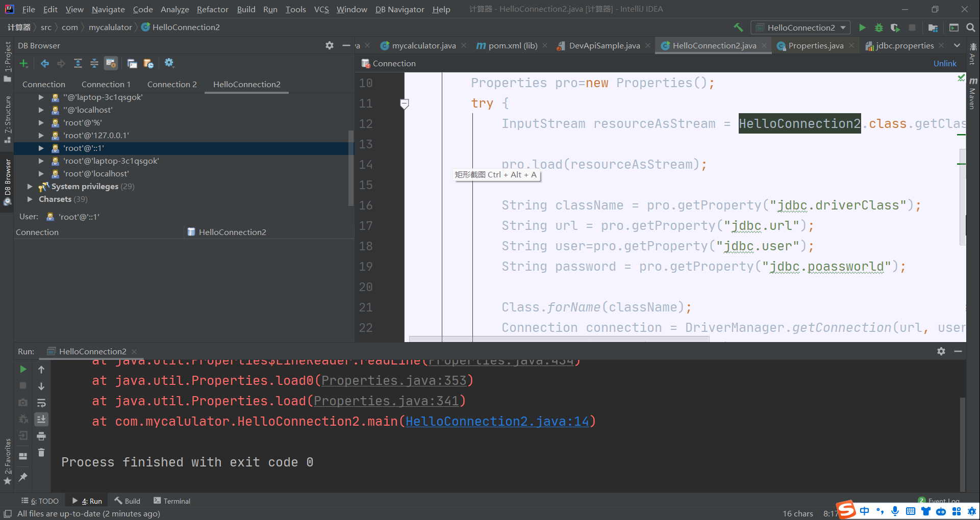Toggle the 2: Favorites side tool window
980x520 pixels.
pyautogui.click(x=7, y=461)
